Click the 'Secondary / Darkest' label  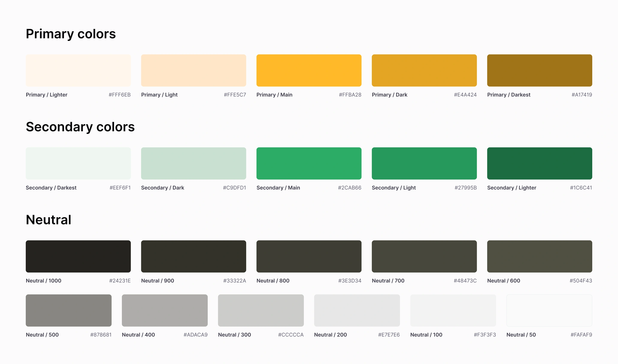tap(51, 188)
